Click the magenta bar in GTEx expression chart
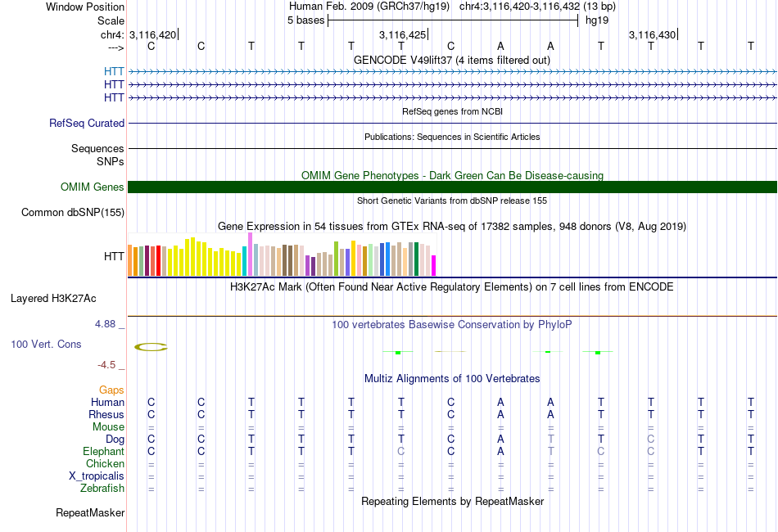Image resolution: width=778 pixels, height=532 pixels. click(434, 266)
